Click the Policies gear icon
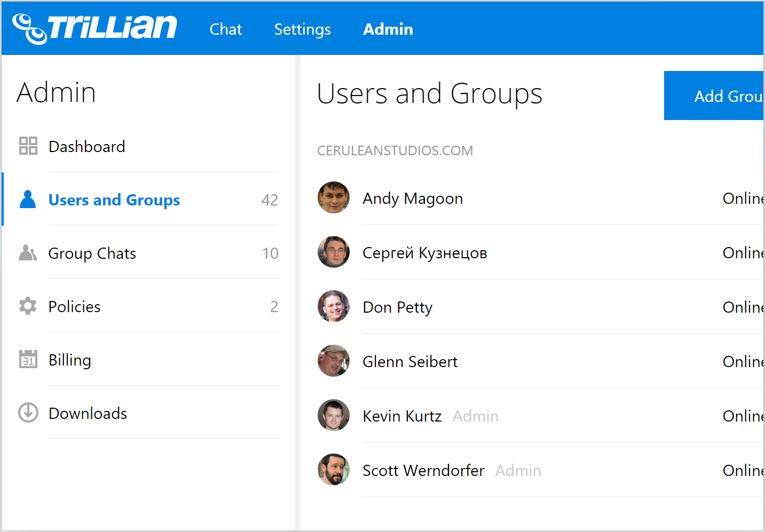The width and height of the screenshot is (765, 532). pos(28,306)
